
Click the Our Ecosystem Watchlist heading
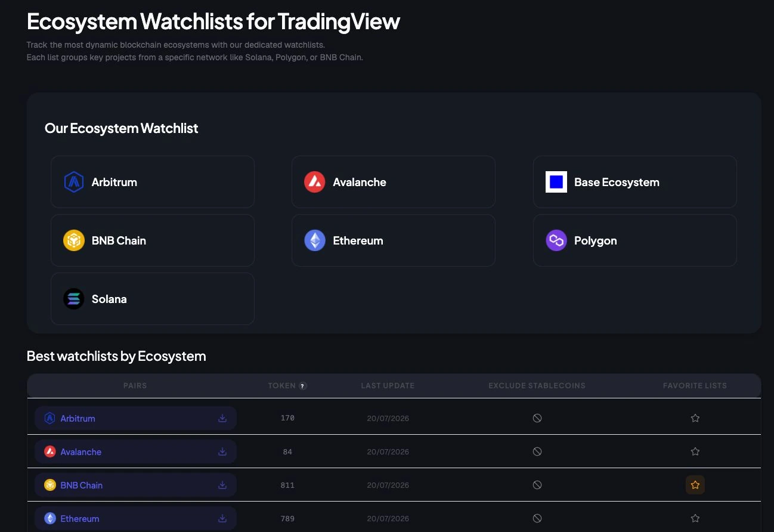click(122, 128)
